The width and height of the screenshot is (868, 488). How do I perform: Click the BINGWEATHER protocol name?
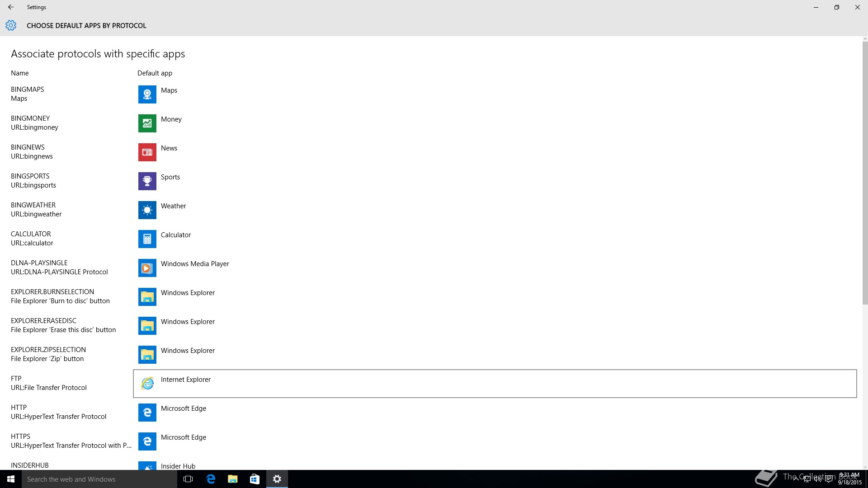(x=33, y=205)
